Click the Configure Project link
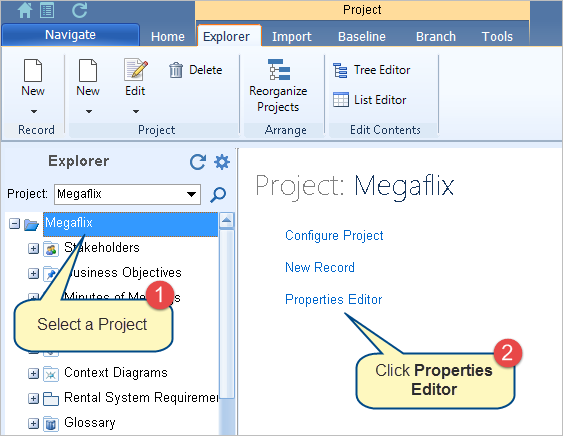 [334, 235]
